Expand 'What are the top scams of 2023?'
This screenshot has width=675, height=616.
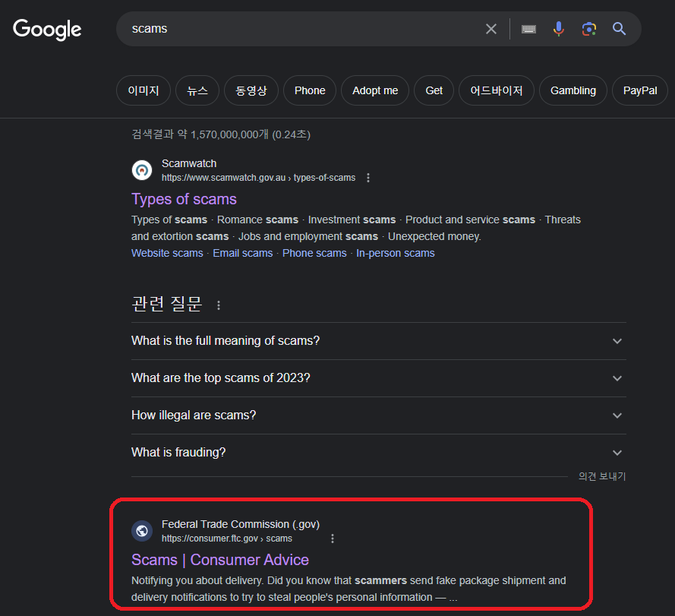(378, 377)
